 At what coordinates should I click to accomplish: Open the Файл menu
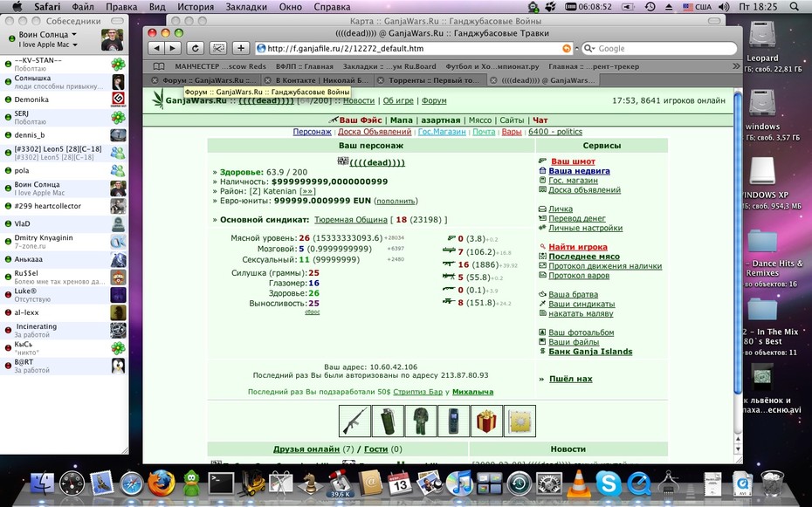pos(83,7)
